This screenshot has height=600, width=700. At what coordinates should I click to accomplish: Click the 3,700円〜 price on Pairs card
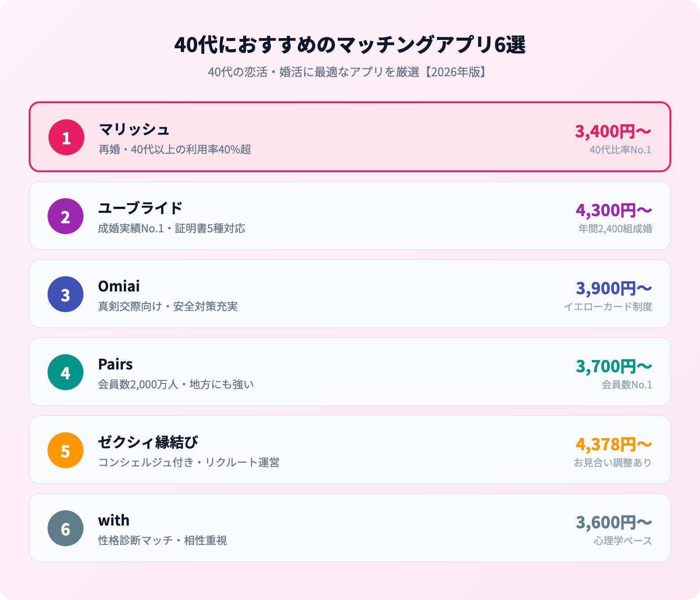(614, 366)
